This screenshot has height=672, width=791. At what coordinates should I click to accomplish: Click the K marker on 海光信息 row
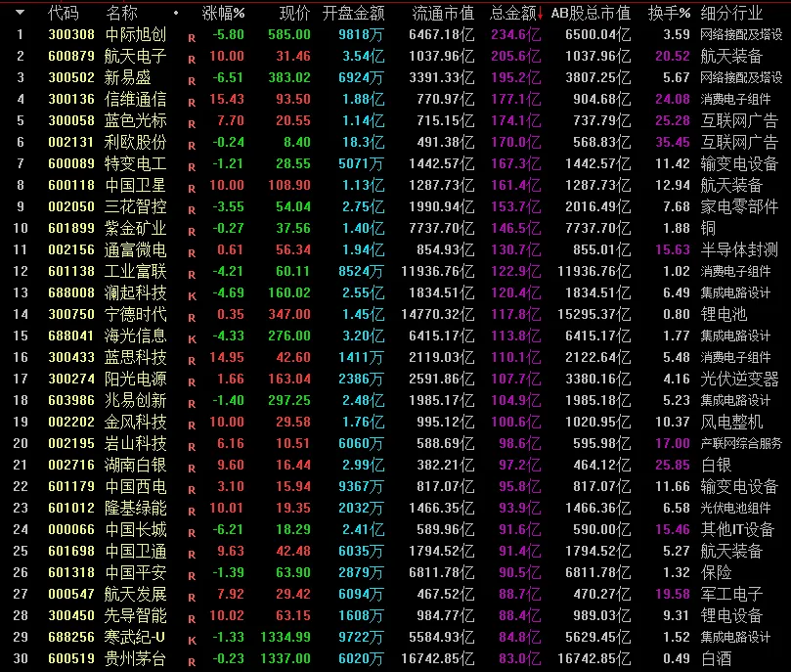tap(192, 339)
